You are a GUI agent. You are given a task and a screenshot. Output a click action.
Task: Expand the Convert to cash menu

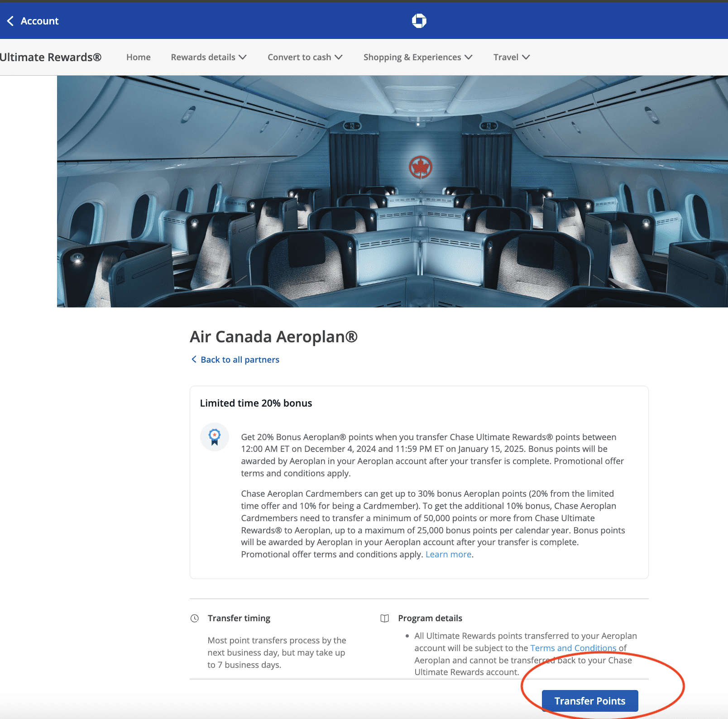pyautogui.click(x=305, y=58)
